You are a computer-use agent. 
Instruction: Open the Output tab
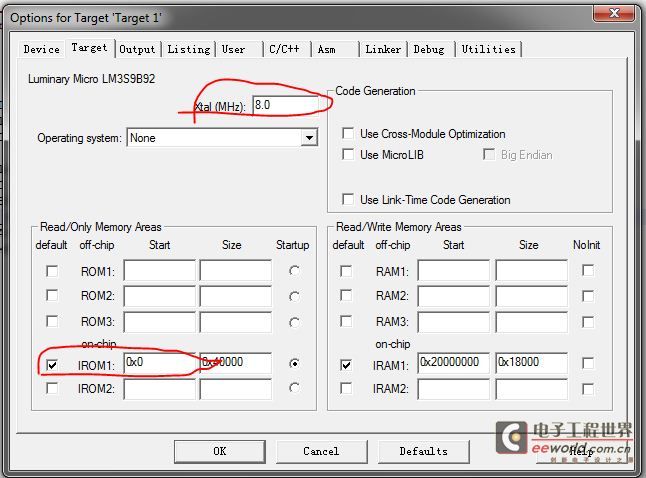coord(137,49)
